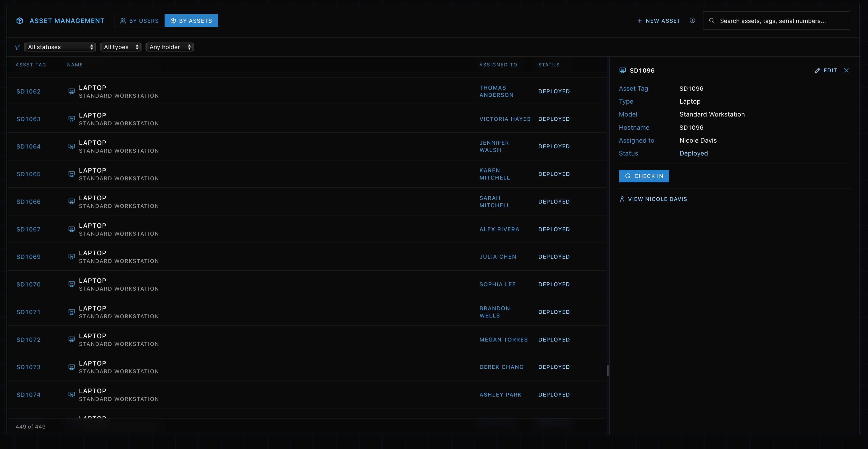The image size is (868, 449).
Task: Click the laptop icon in row SD1074
Action: (72, 394)
